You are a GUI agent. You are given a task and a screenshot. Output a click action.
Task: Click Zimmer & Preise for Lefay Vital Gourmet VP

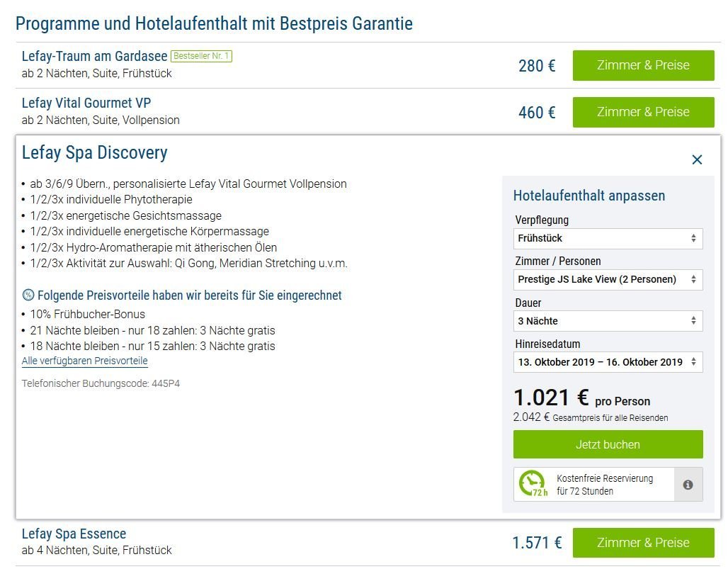pos(643,112)
